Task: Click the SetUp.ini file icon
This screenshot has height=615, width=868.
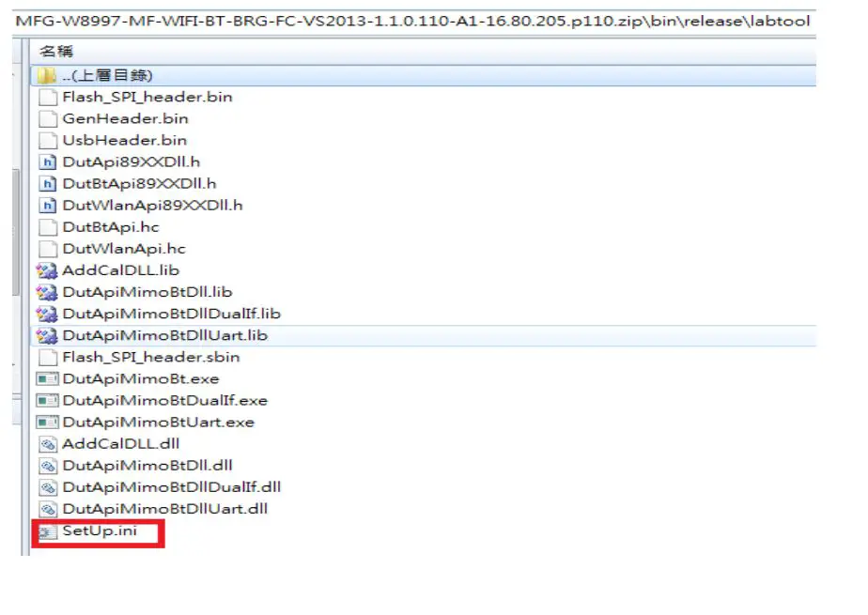Action: 48,531
